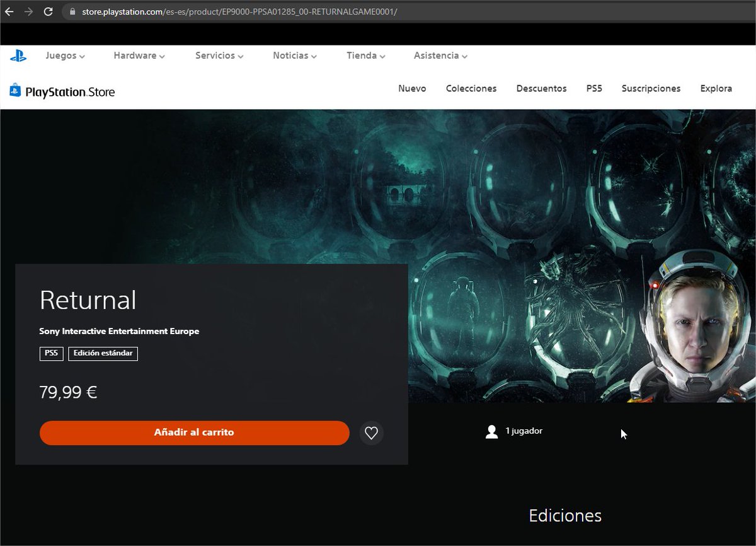Open the Nuevo store section
This screenshot has height=546, width=756.
[412, 89]
